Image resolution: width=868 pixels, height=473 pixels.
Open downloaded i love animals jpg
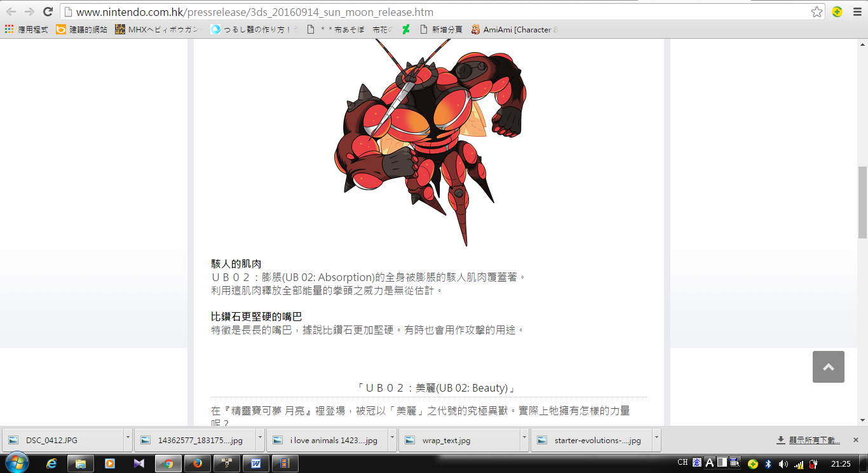(327, 440)
